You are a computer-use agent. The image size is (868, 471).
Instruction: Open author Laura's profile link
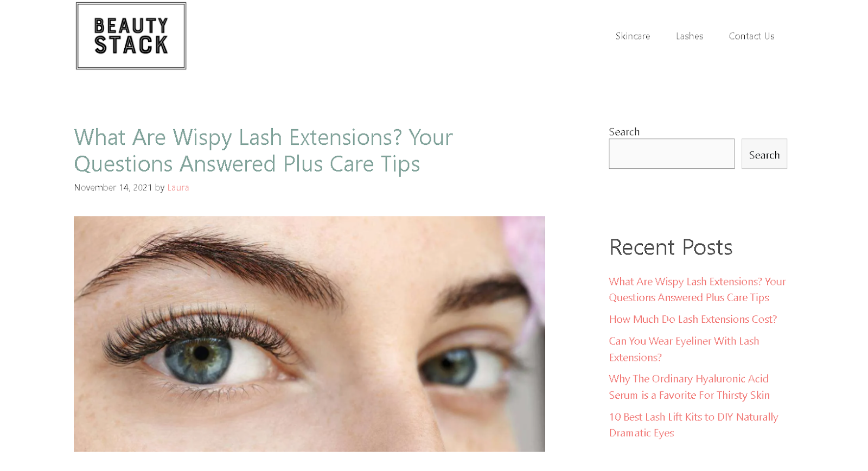[x=178, y=187]
